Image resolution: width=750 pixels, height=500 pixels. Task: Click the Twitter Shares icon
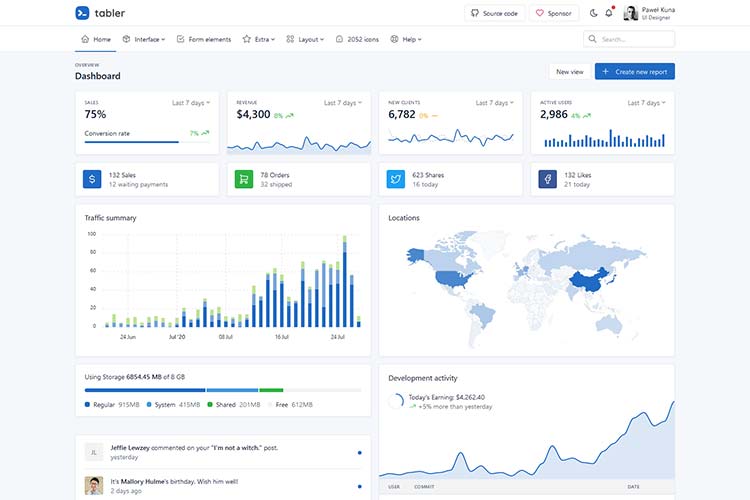(396, 180)
